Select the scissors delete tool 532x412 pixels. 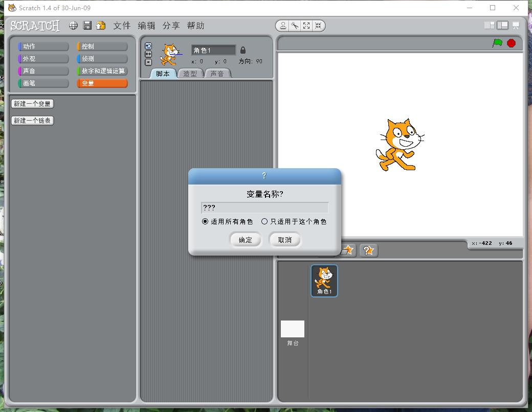(295, 26)
